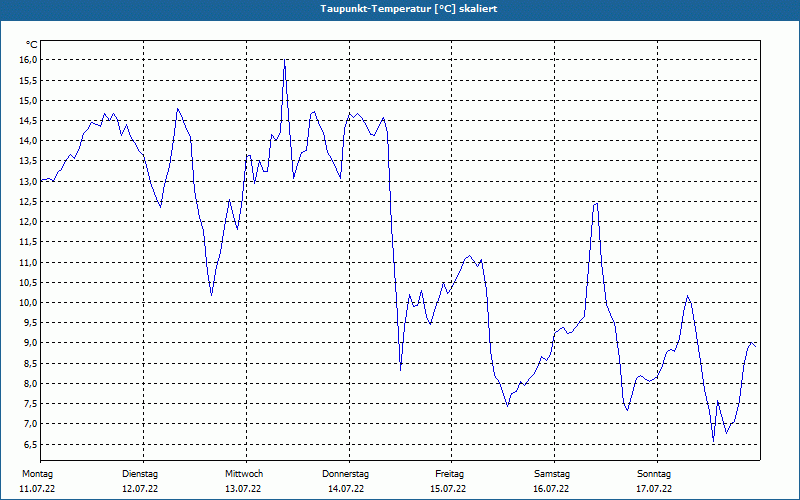Click the '12,0' axis value
Screen dimensions: 800x500
point(29,221)
